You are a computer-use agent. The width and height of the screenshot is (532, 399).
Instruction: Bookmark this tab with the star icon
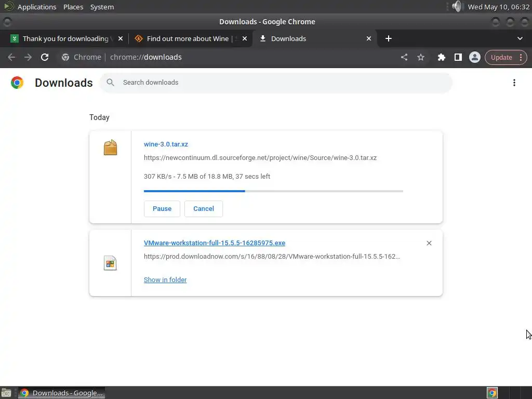click(421, 57)
